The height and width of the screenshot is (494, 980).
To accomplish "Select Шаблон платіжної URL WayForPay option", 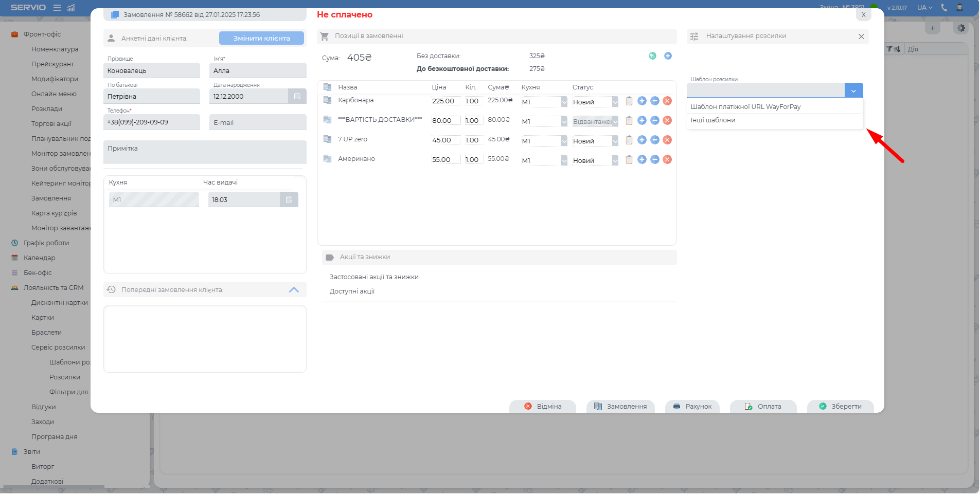I will pyautogui.click(x=745, y=107).
